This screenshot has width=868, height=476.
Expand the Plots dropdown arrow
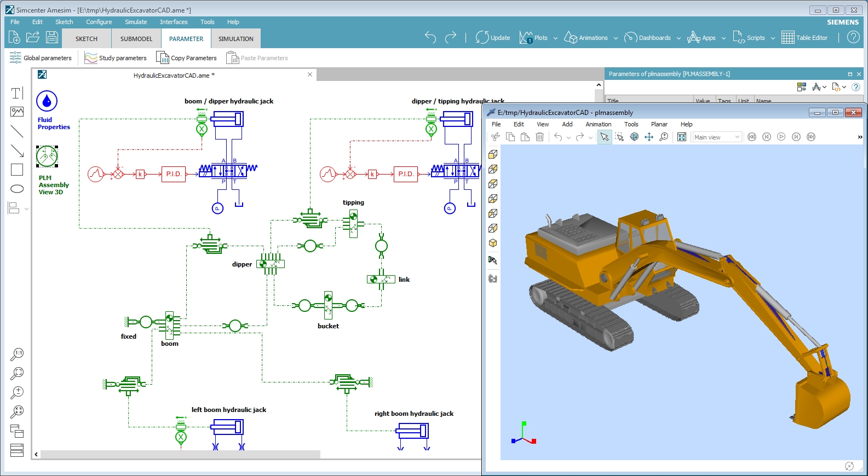(555, 38)
